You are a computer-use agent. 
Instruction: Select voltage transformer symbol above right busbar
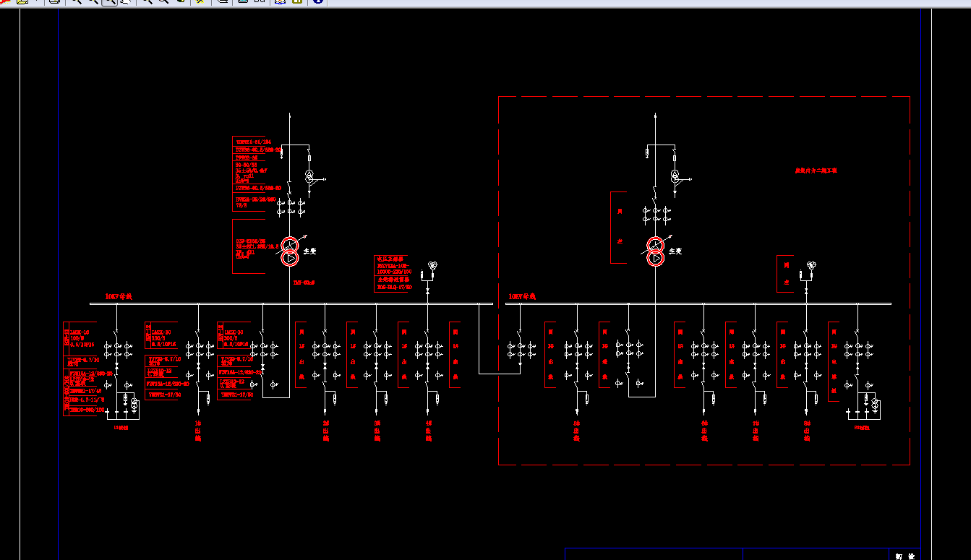pyautogui.click(x=811, y=267)
